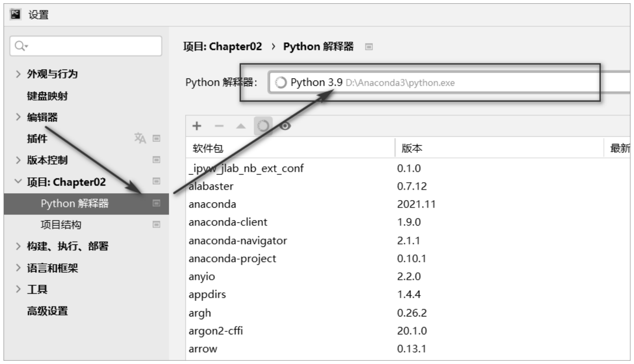Click the add package plus icon
Viewport: 634px width, 364px height.
197,126
